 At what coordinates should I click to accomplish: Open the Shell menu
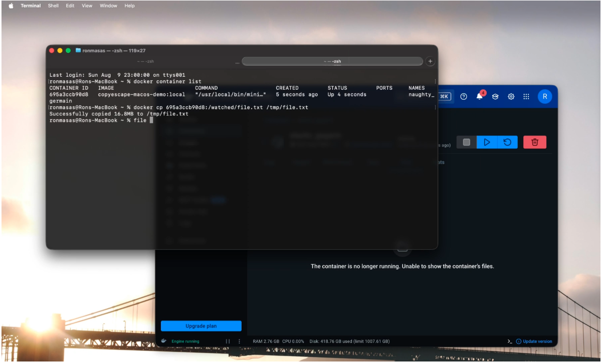click(x=53, y=6)
